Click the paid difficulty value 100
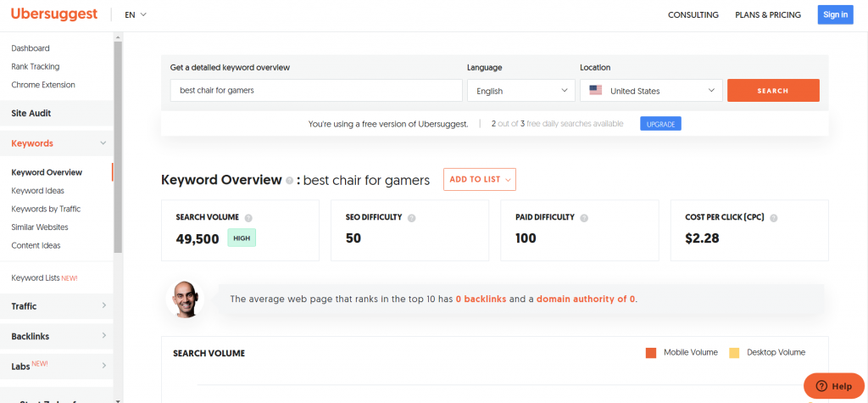Viewport: 868px width, 403px height. pyautogui.click(x=526, y=238)
